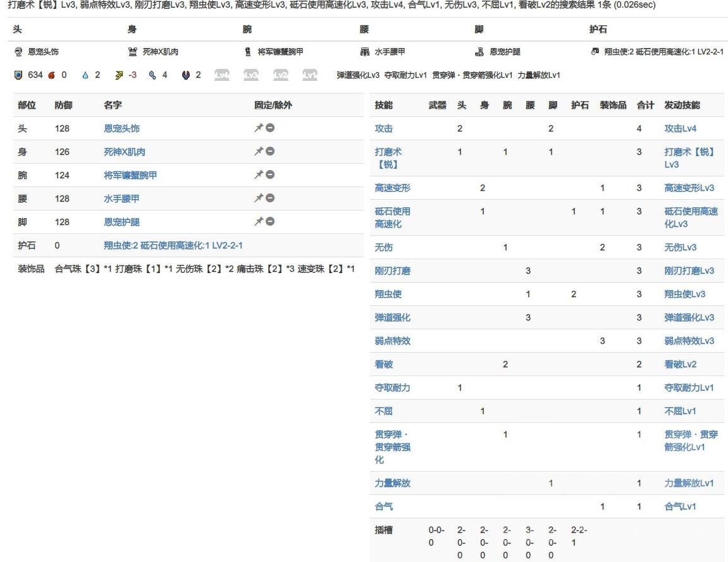Open the 高速变形 skill link in 技能 column
The height and width of the screenshot is (562, 728).
pyautogui.click(x=392, y=188)
